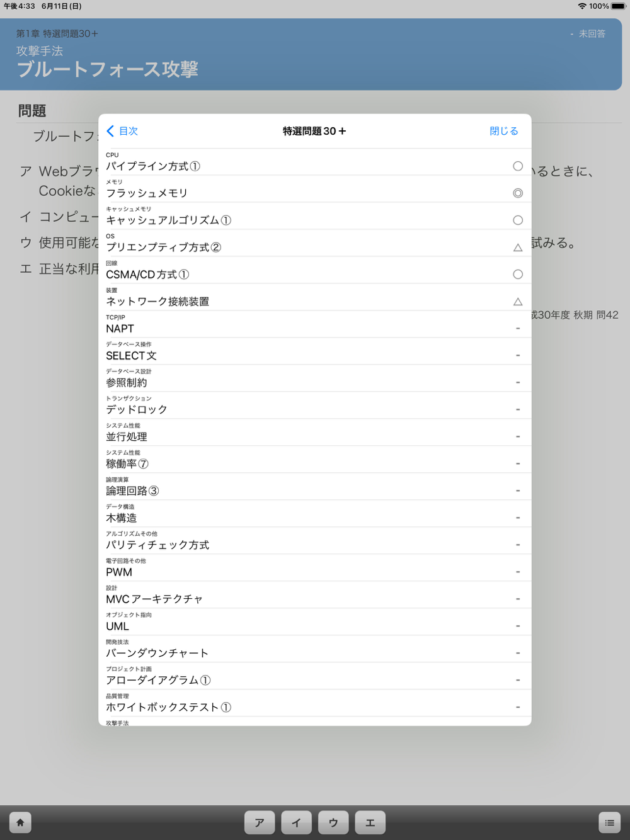Open the デッドロック question entry

[315, 406]
